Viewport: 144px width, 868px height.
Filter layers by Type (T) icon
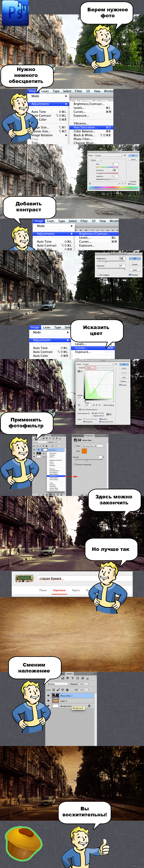click(73, 678)
